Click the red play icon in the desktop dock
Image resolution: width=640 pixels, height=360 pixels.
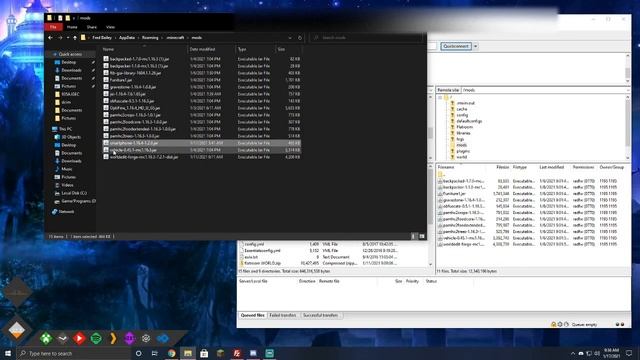[79, 338]
